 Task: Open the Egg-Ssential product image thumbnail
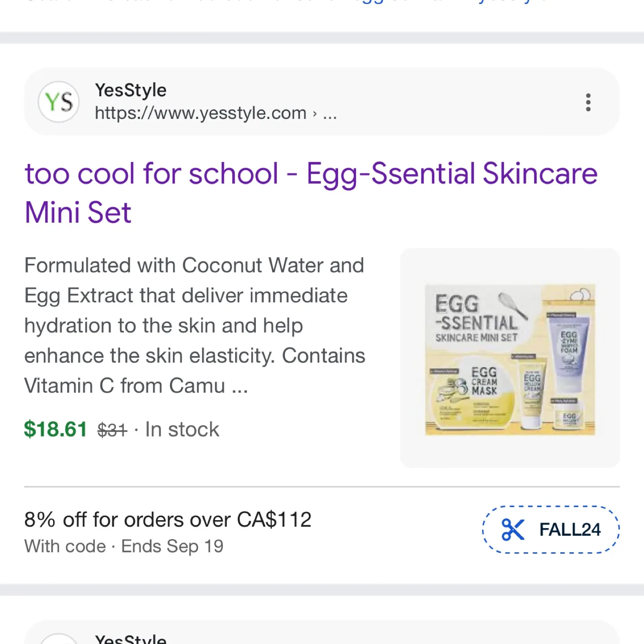[x=510, y=358]
